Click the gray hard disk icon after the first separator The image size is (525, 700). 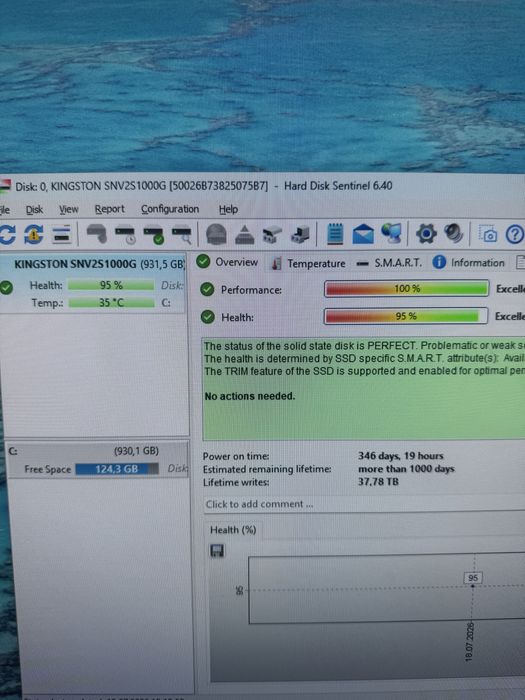[x=96, y=233]
